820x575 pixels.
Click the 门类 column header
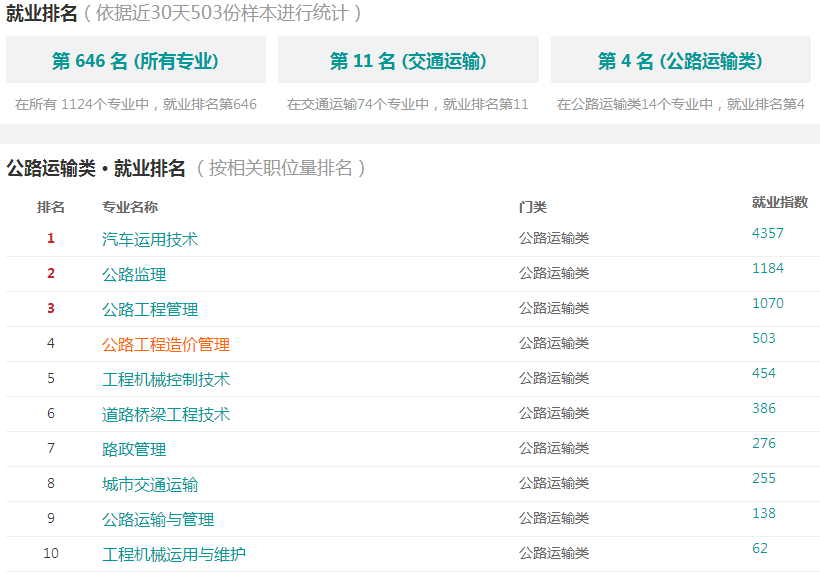click(x=533, y=207)
